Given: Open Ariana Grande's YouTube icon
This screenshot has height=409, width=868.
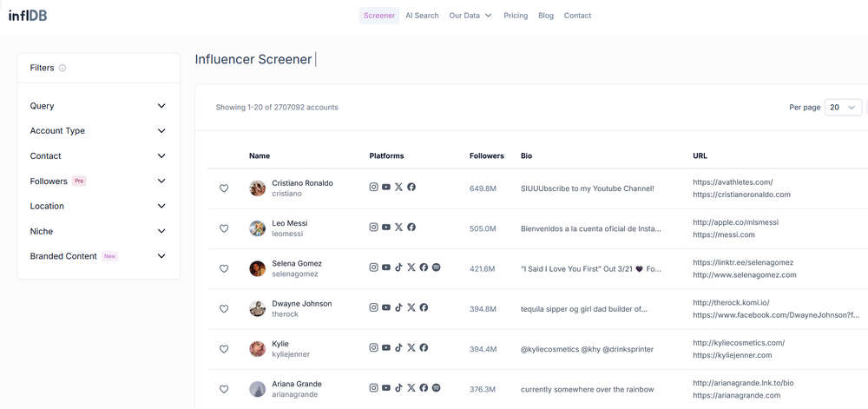Looking at the screenshot, I should click(386, 388).
